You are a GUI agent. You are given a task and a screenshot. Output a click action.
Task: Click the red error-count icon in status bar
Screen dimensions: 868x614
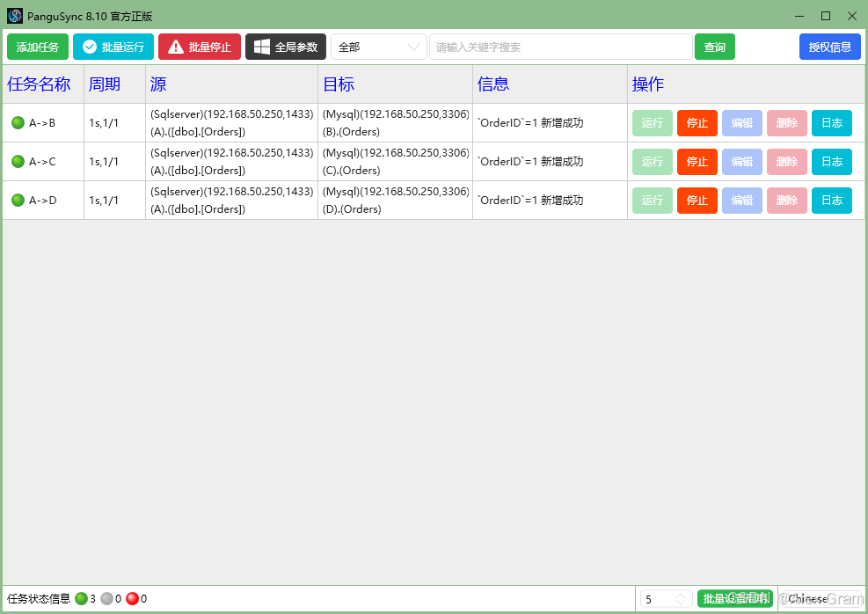pyautogui.click(x=132, y=598)
